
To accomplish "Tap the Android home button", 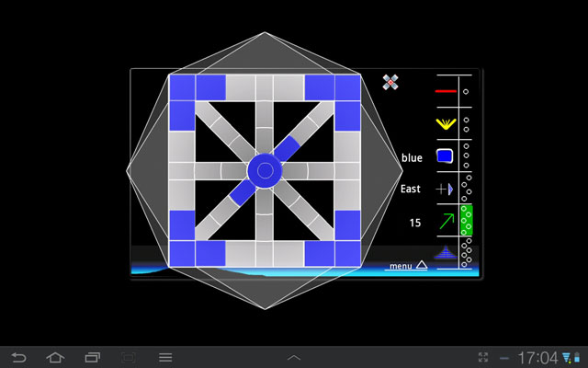I will click(x=55, y=358).
